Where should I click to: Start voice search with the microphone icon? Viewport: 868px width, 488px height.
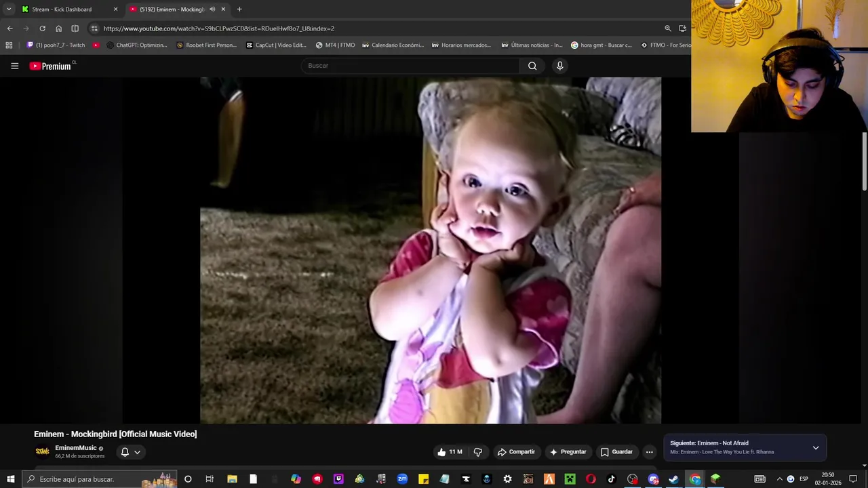point(559,66)
